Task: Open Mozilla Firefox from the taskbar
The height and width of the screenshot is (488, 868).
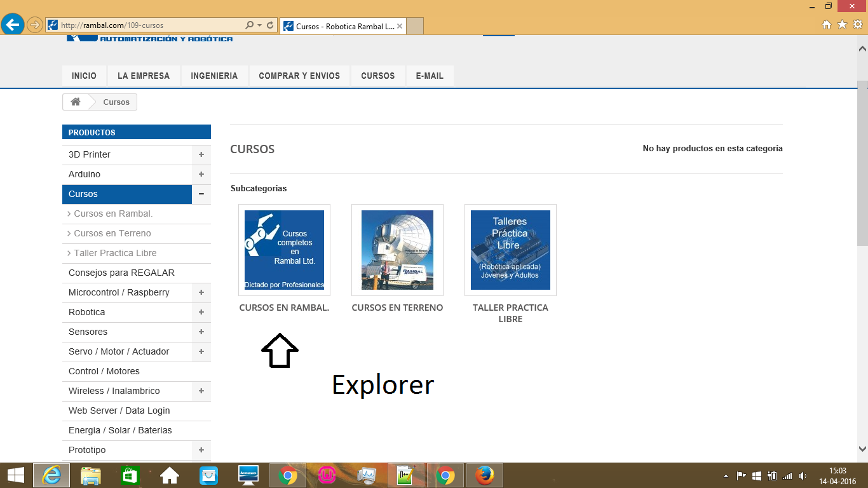Action: tap(485, 475)
